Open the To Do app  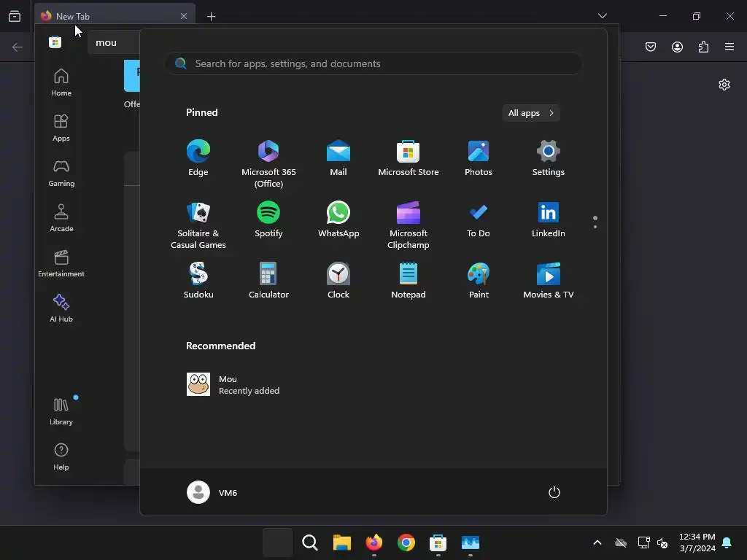(x=479, y=220)
